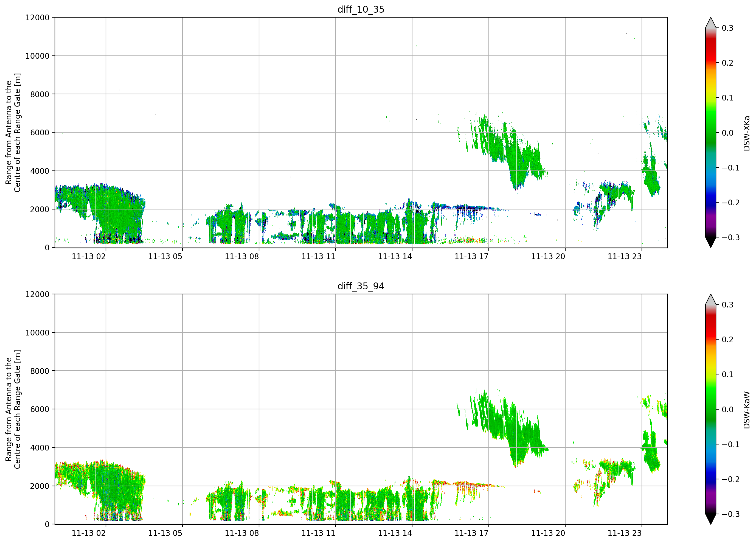Click the black lower-extend arrow of DSW-XKa colorbar
The height and width of the screenshot is (543, 756).
coord(711,242)
